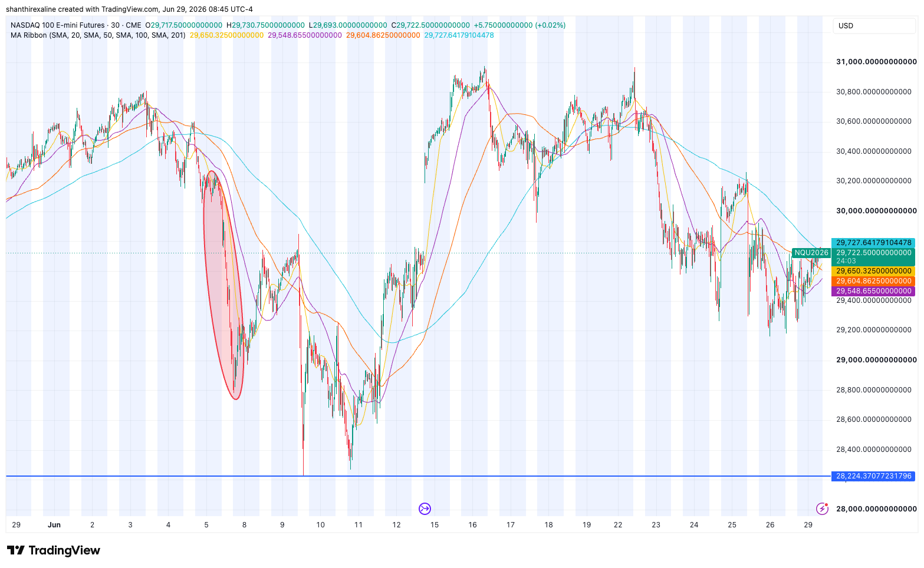
Task: Click the blue 28,224.37 horizontal line price label
Action: [873, 476]
